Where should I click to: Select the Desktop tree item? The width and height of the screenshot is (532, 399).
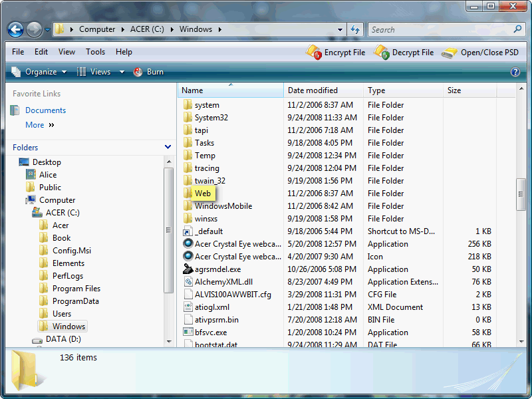pyautogui.click(x=47, y=162)
